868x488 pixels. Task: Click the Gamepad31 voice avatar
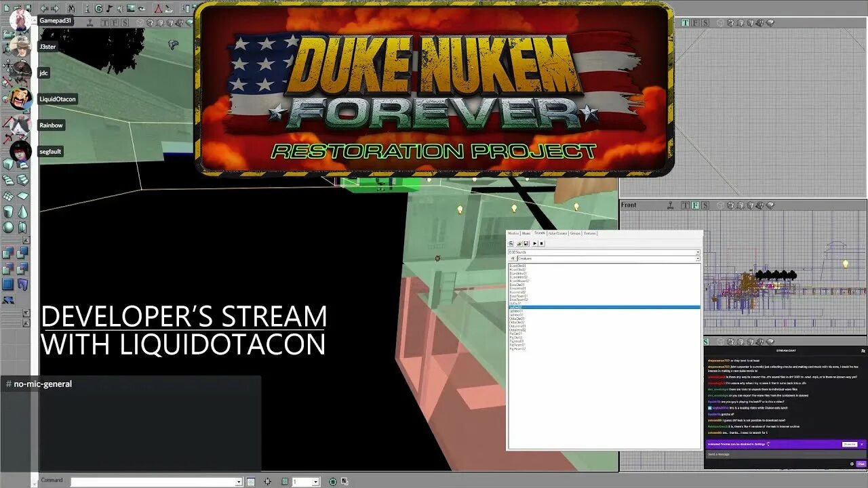pos(20,20)
